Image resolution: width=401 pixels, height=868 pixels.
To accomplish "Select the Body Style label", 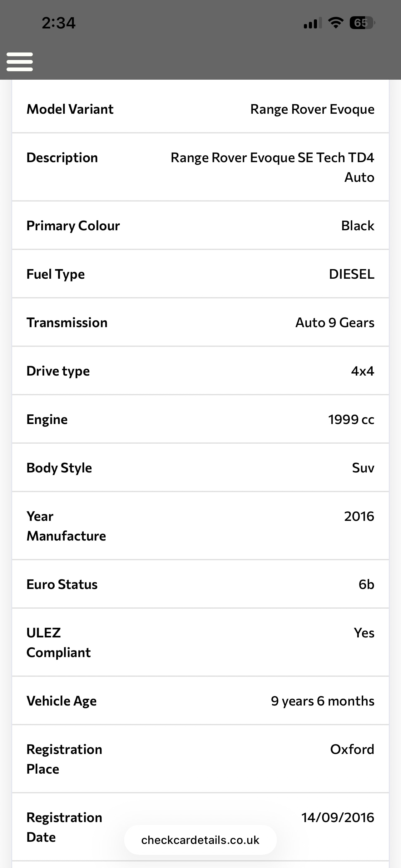I will point(59,468).
